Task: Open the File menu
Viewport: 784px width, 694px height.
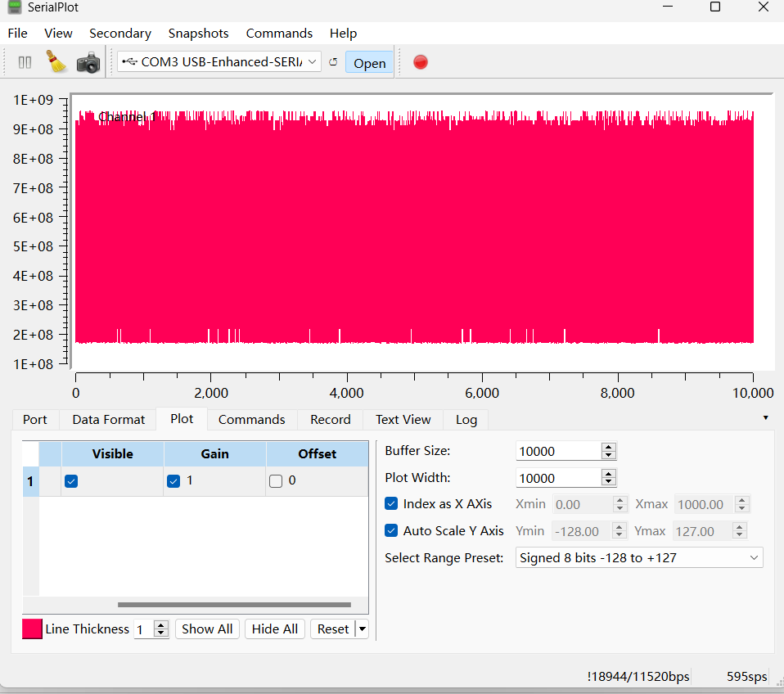Action: [17, 34]
